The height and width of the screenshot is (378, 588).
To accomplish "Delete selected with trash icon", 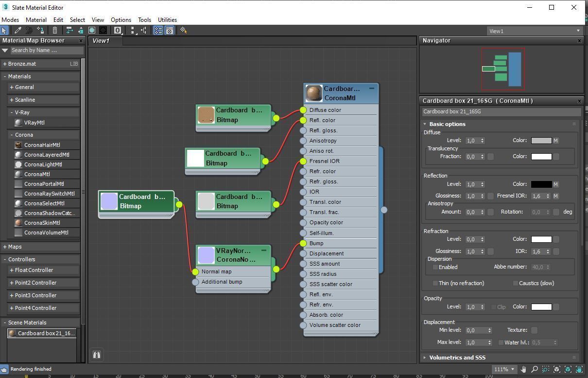I will coord(55,30).
